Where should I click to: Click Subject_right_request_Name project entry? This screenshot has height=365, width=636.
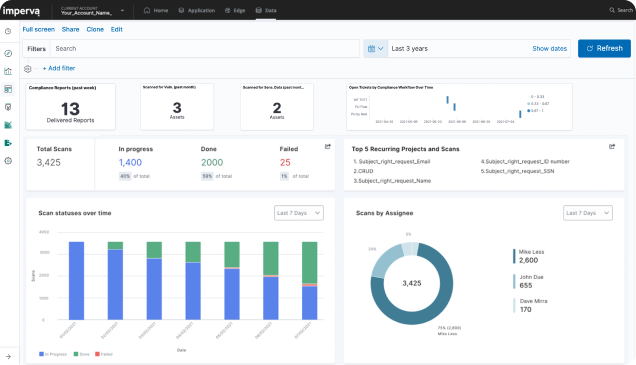tap(392, 181)
